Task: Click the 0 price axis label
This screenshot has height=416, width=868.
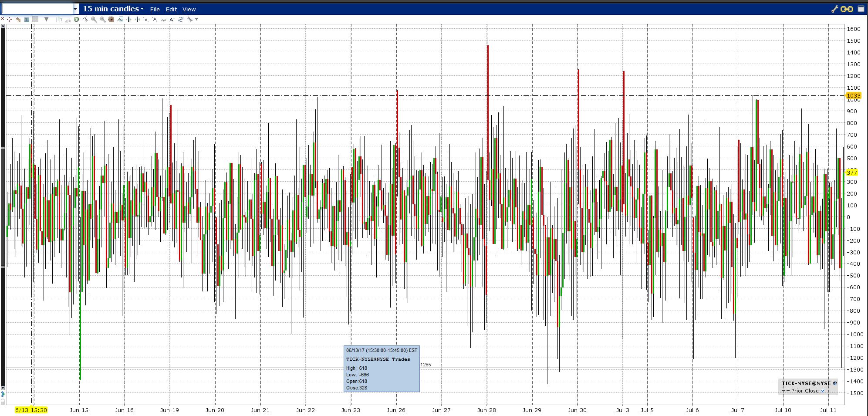Action: tap(848, 217)
